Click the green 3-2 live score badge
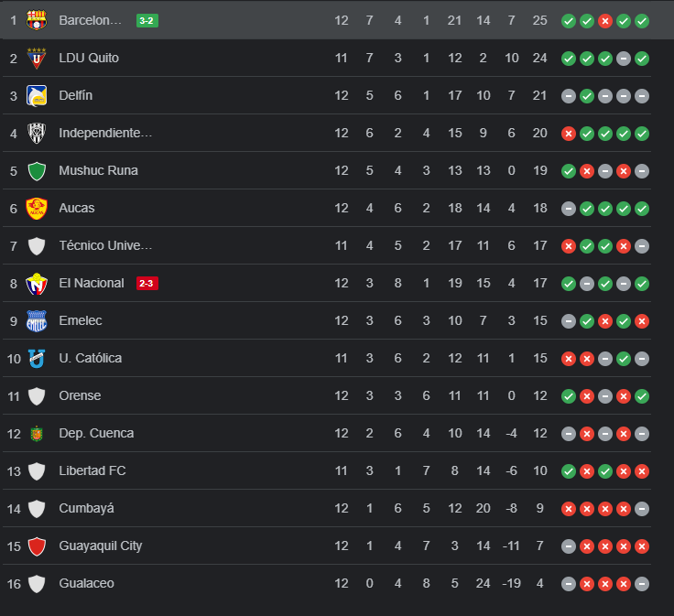The width and height of the screenshot is (674, 616). click(x=147, y=20)
